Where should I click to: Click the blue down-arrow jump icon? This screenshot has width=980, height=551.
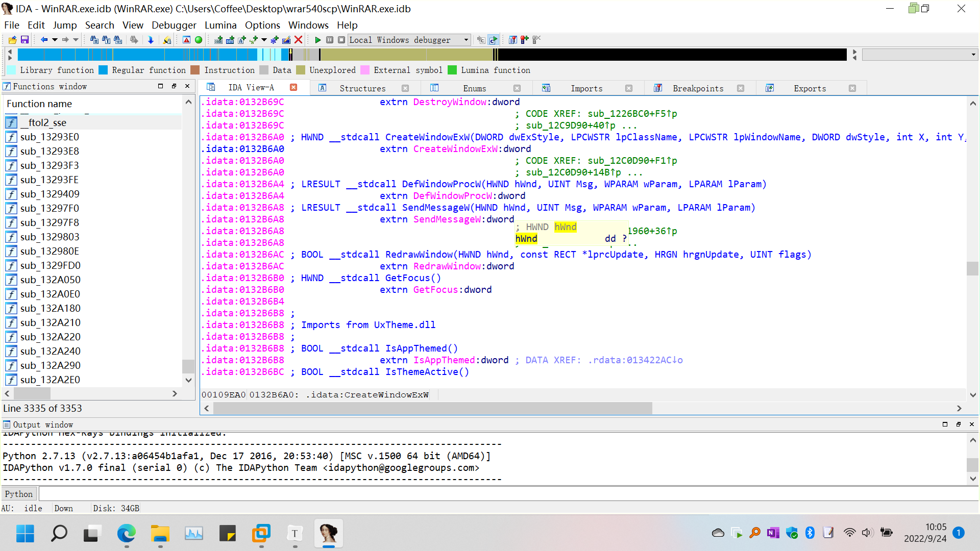[x=151, y=40]
